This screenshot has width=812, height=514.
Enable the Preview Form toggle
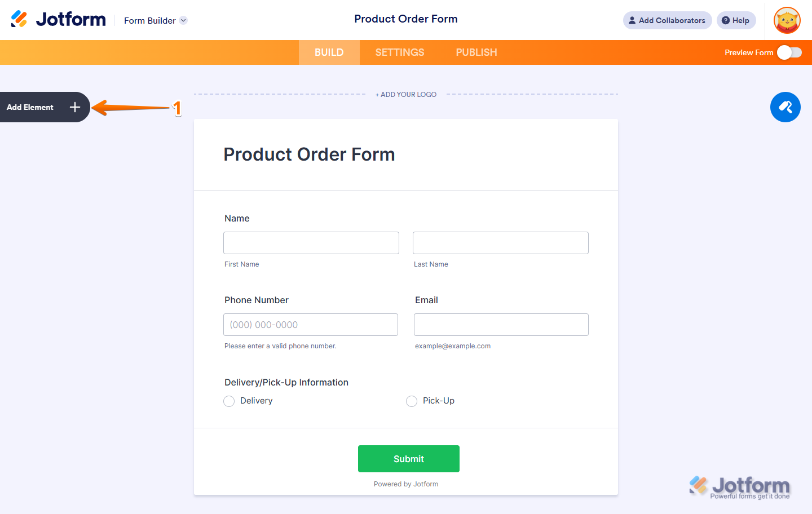click(x=789, y=52)
